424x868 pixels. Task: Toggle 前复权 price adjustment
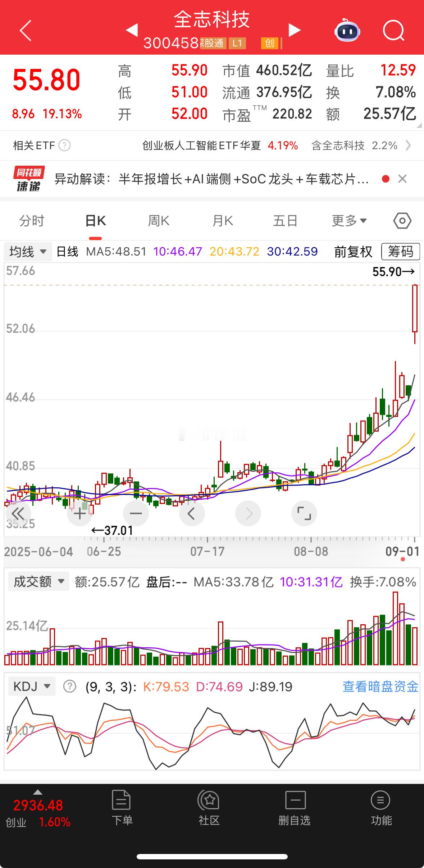353,252
